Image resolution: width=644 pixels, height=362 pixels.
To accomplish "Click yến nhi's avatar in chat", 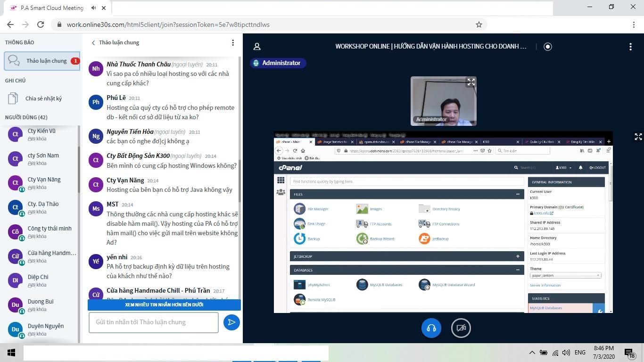I will click(96, 261).
